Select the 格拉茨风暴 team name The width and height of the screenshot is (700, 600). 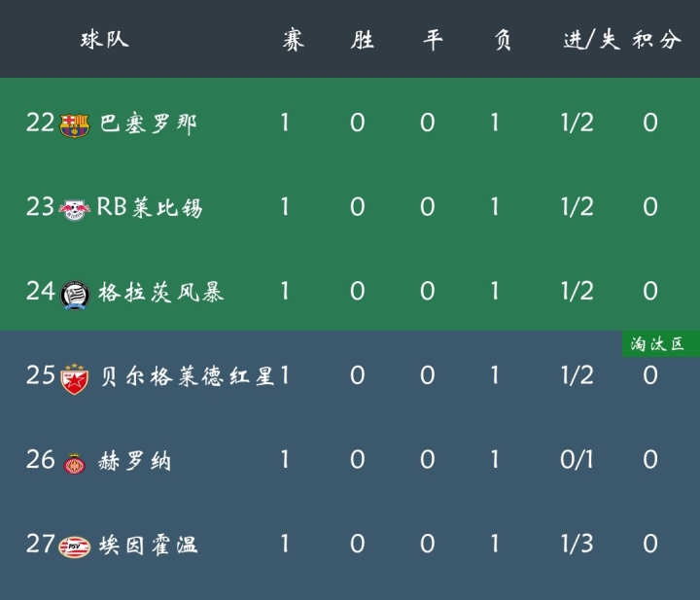tap(161, 292)
